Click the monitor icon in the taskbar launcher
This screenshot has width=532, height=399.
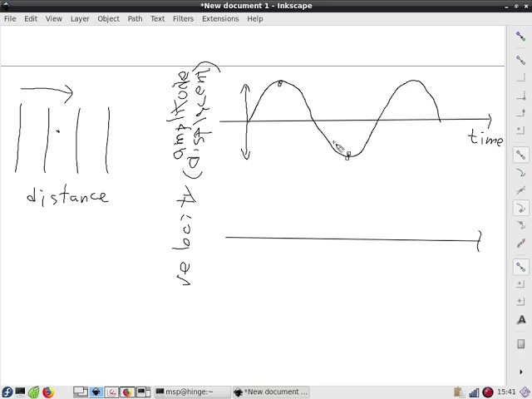coord(20,392)
